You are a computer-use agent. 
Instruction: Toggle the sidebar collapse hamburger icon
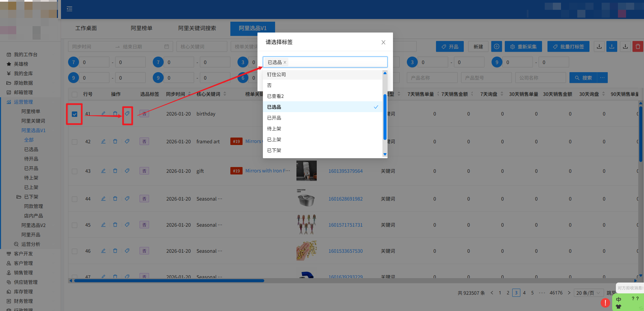(69, 9)
